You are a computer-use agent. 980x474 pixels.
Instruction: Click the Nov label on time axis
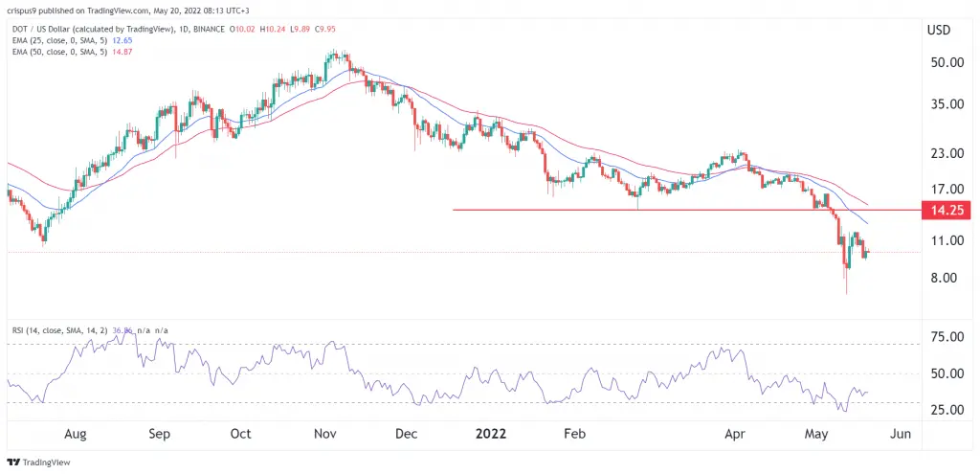[x=327, y=435]
